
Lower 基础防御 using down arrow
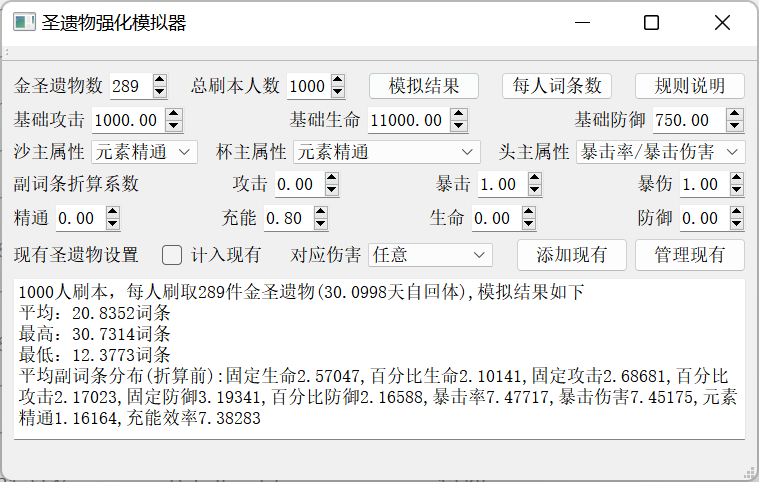point(735,126)
